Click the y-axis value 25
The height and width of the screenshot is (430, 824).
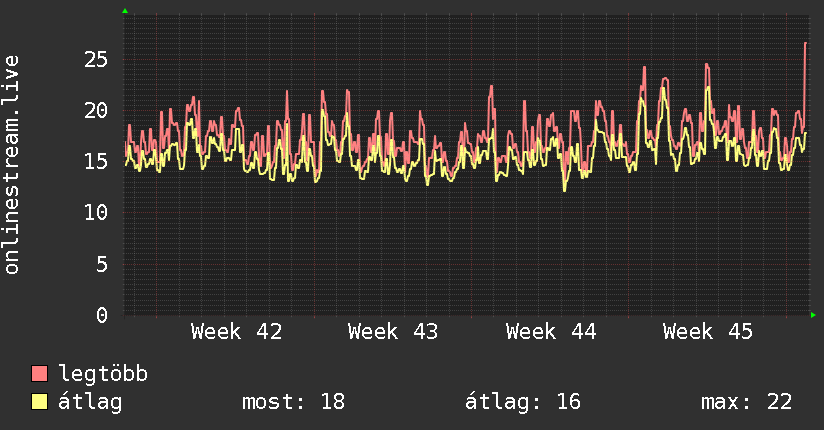point(96,59)
